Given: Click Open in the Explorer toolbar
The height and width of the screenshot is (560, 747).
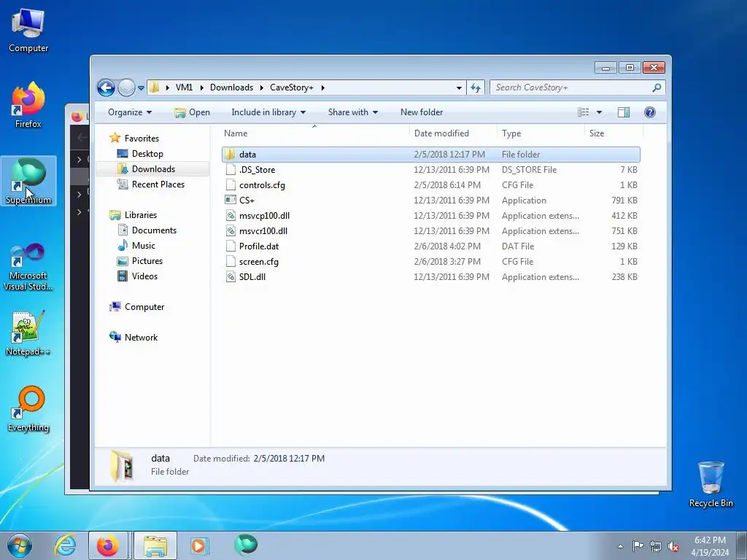Looking at the screenshot, I should coord(192,112).
